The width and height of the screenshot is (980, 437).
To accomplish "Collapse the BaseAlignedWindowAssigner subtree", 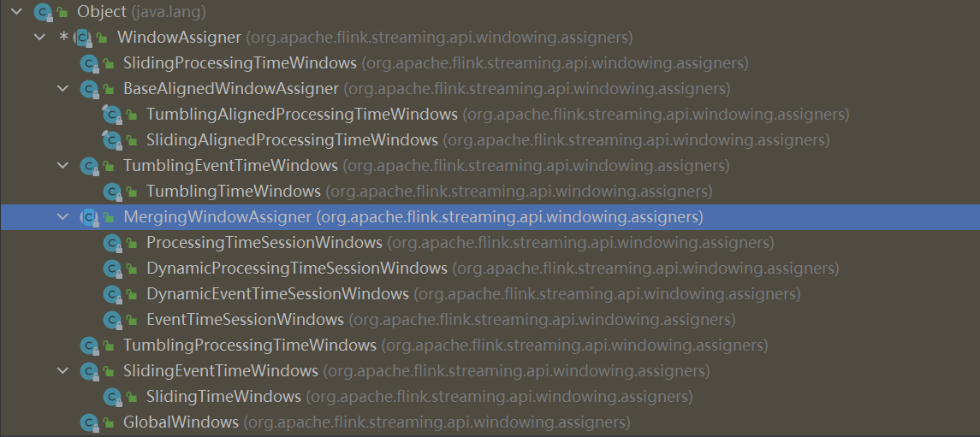I will 62,89.
